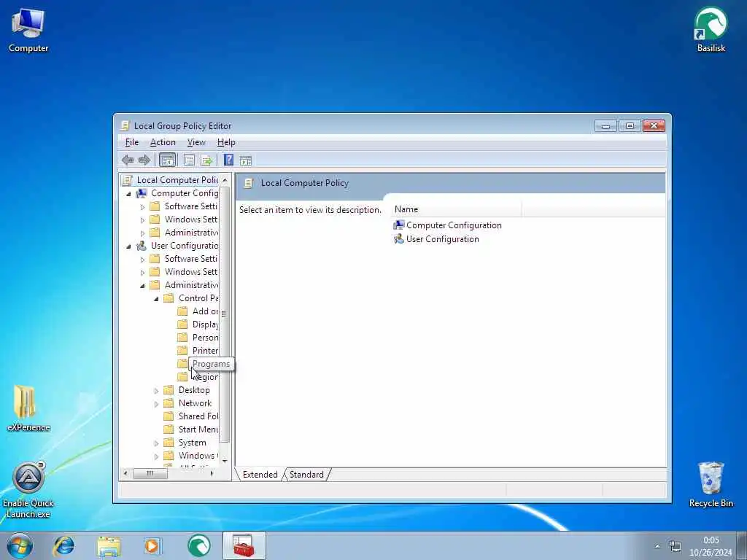Image resolution: width=747 pixels, height=560 pixels.
Task: Open the Recycle Bin on the desktop
Action: coord(711,485)
